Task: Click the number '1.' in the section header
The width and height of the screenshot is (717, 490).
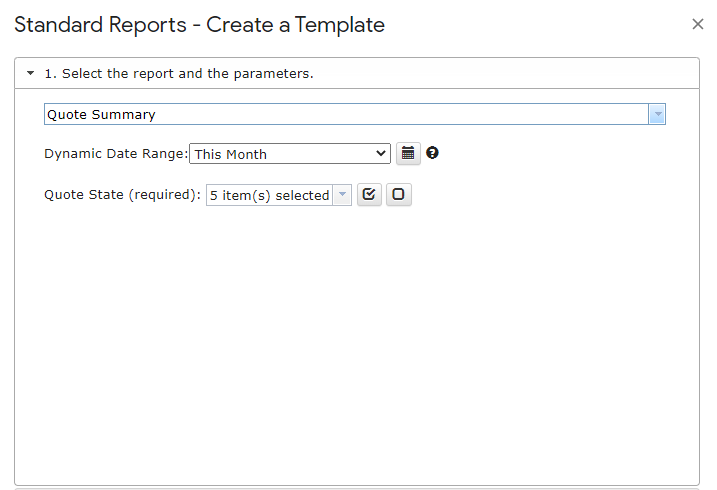Action: [x=50, y=74]
